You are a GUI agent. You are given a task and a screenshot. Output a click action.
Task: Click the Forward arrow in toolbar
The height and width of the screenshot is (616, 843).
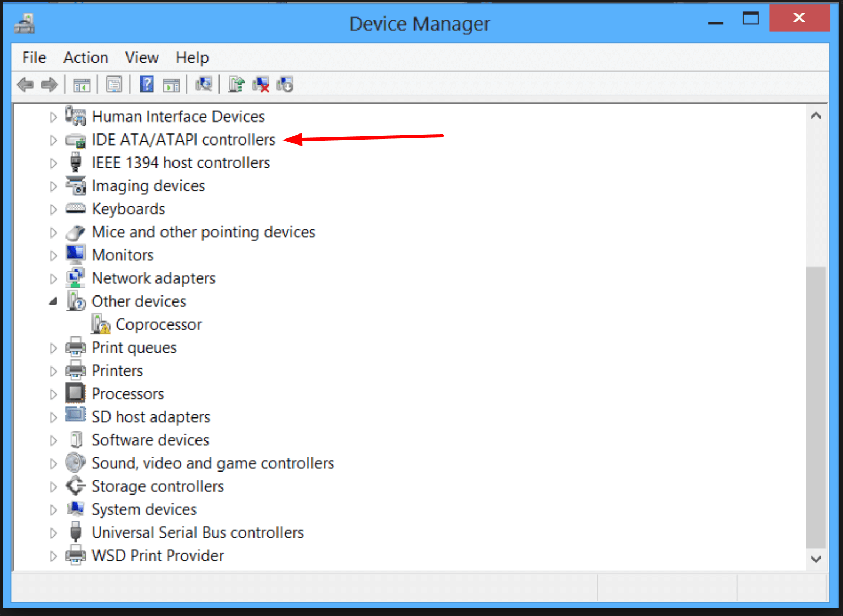click(x=49, y=85)
